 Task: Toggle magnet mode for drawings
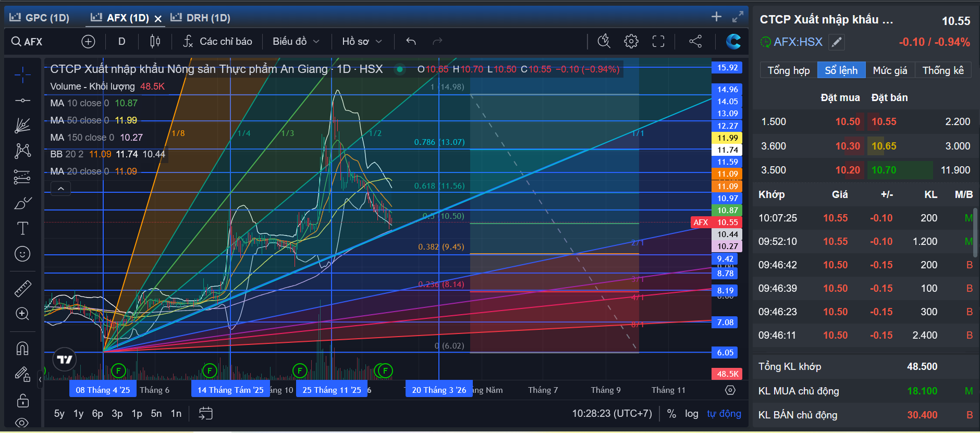point(22,348)
